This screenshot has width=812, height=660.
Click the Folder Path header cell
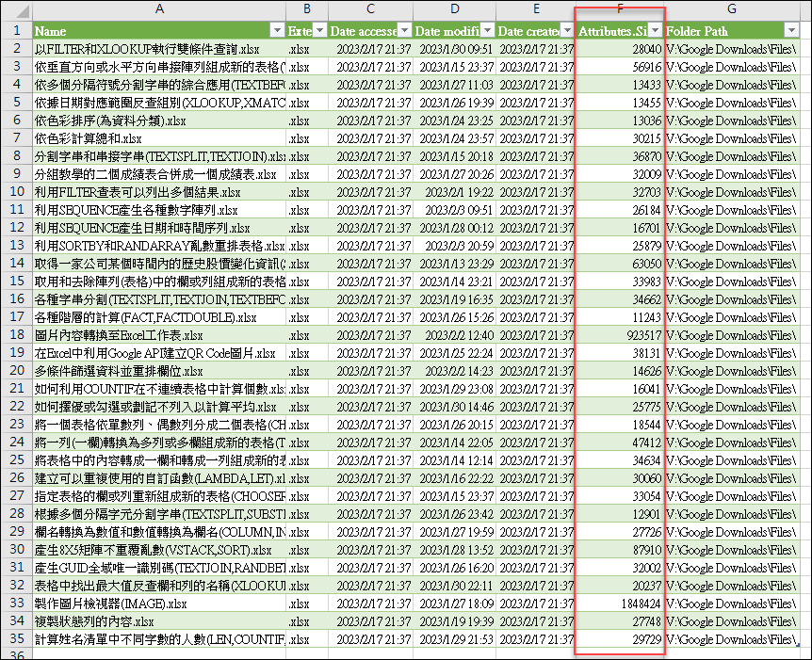pyautogui.click(x=732, y=30)
